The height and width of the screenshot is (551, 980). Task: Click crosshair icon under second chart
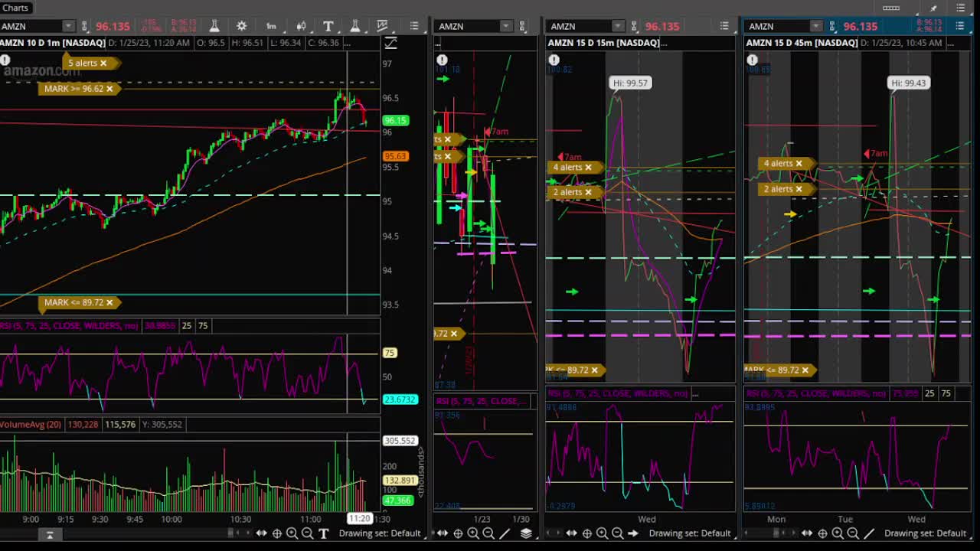458,533
